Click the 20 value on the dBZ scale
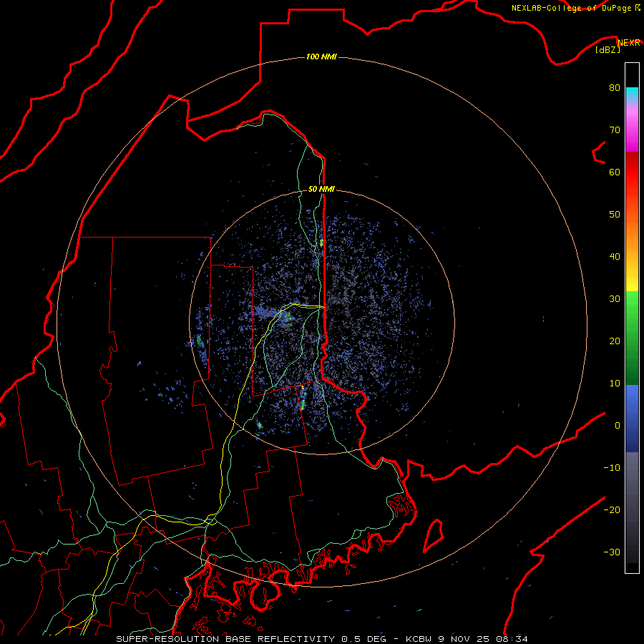Image resolution: width=644 pixels, height=644 pixels. coord(615,341)
